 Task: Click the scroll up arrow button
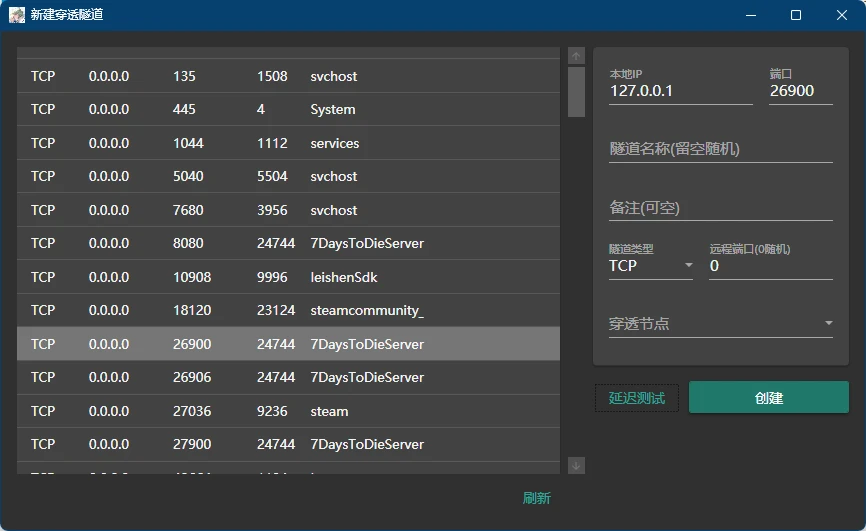(x=576, y=56)
